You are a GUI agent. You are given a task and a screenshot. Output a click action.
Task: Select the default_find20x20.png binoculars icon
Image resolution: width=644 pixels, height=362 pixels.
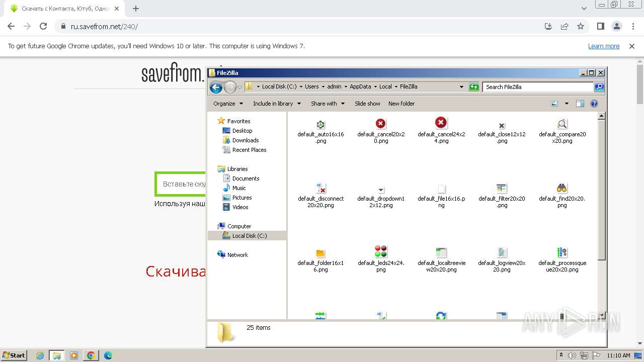pos(562,188)
